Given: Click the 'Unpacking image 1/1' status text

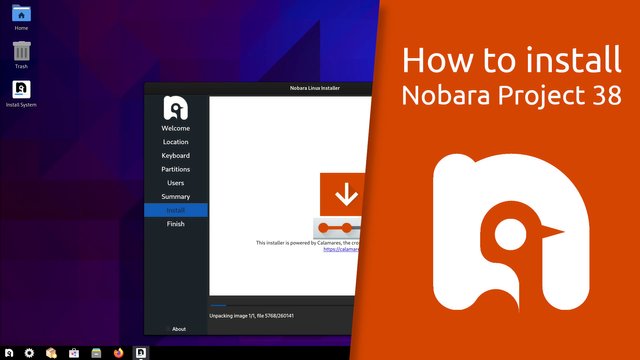Looking at the screenshot, I should coord(251,316).
